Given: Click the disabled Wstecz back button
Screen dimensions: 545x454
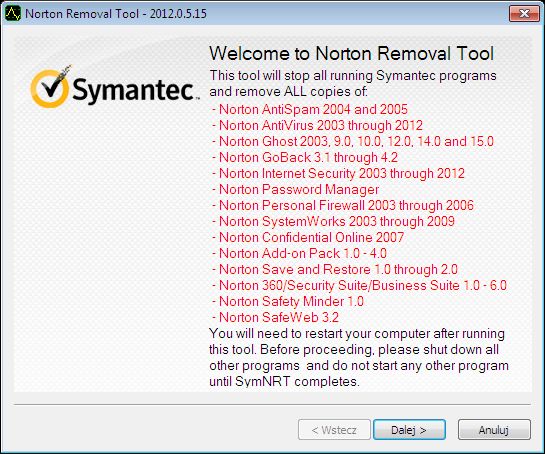Looking at the screenshot, I should pos(334,430).
